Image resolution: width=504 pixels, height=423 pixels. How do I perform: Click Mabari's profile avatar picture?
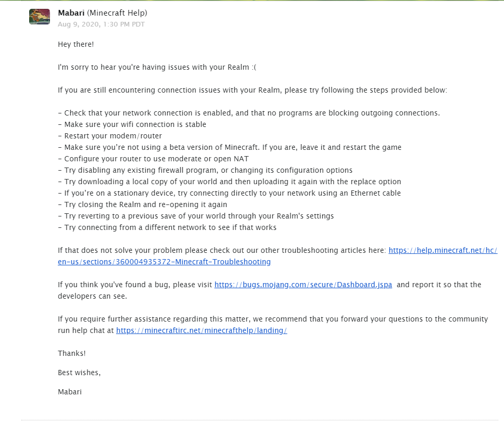pyautogui.click(x=40, y=17)
